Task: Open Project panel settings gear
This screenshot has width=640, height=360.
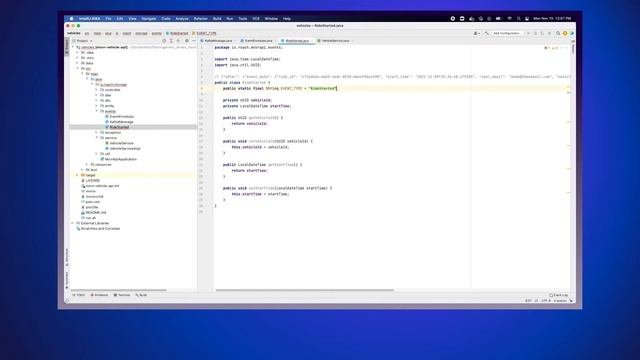Action: (x=187, y=41)
